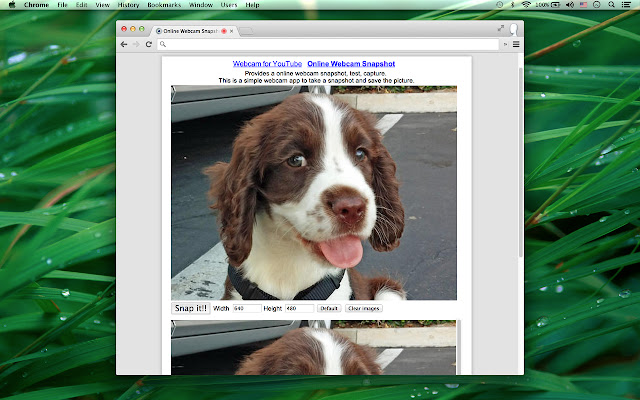The height and width of the screenshot is (400, 640).
Task: Click the Bluetooth icon in the menu bar
Action: pyautogui.click(x=512, y=5)
